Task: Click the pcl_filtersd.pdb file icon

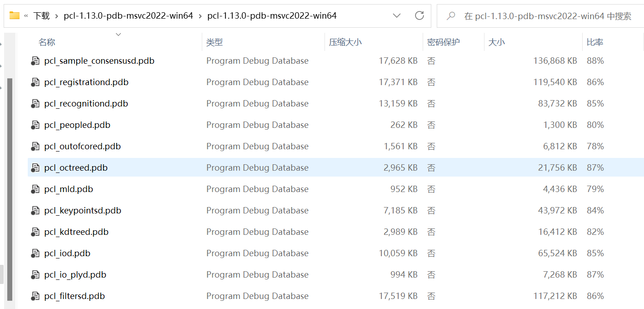Action: [x=35, y=296]
